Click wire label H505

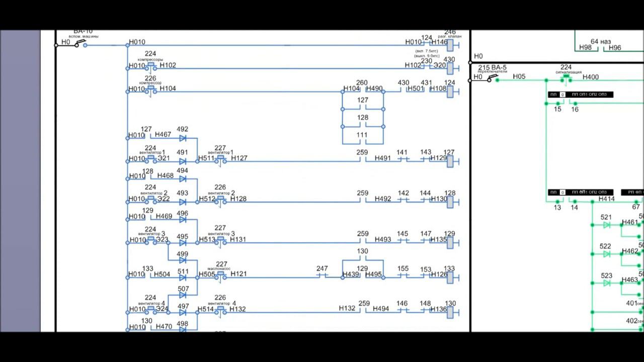click(207, 274)
